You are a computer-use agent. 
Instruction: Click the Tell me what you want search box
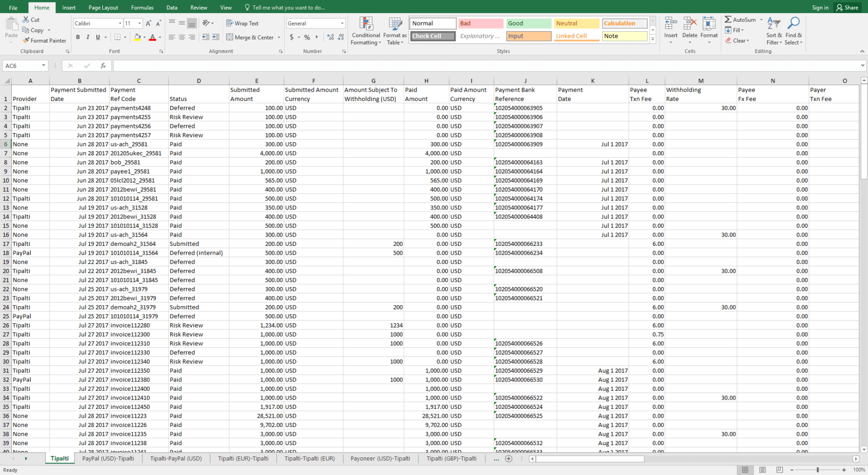pyautogui.click(x=284, y=7)
